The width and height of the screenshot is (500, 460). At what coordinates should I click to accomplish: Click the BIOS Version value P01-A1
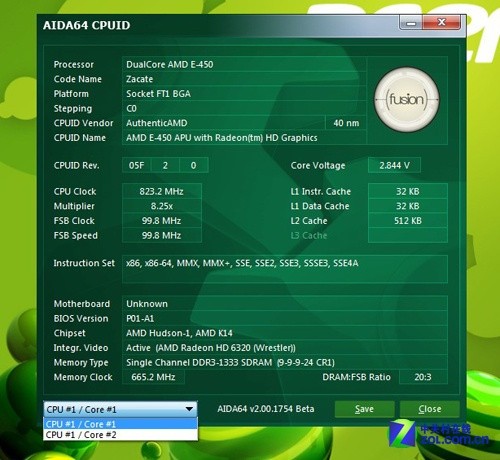coord(285,318)
